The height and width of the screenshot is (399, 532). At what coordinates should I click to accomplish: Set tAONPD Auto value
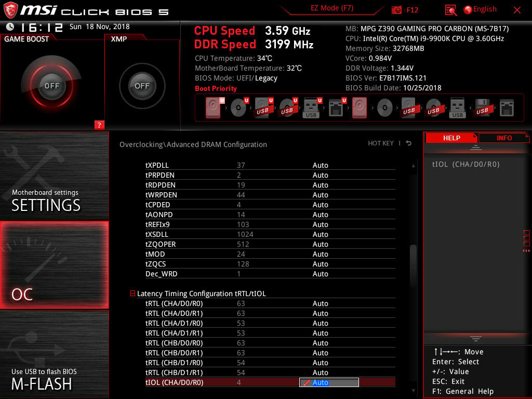point(320,215)
